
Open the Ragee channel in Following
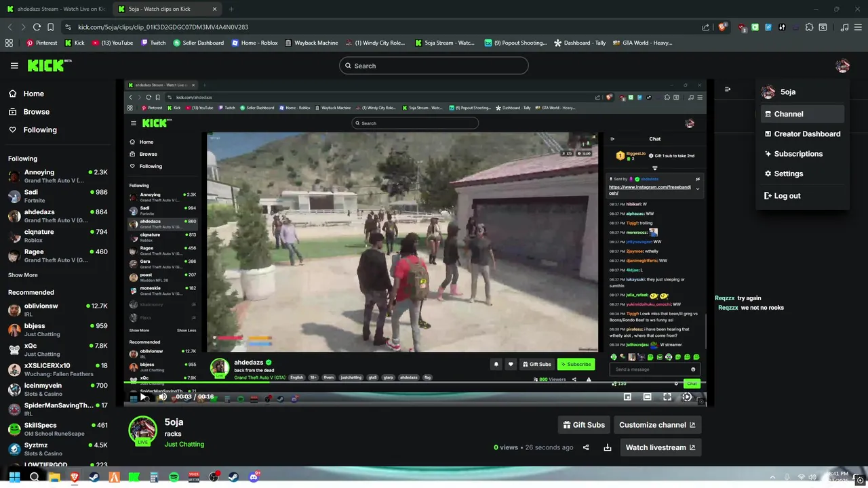click(58, 256)
